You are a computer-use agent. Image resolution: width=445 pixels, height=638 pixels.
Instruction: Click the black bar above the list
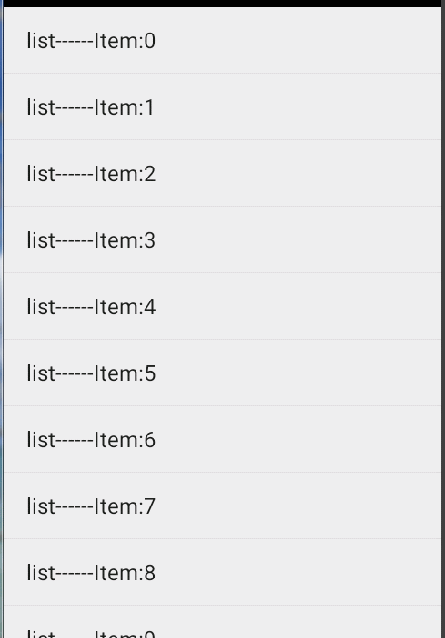(222, 3)
